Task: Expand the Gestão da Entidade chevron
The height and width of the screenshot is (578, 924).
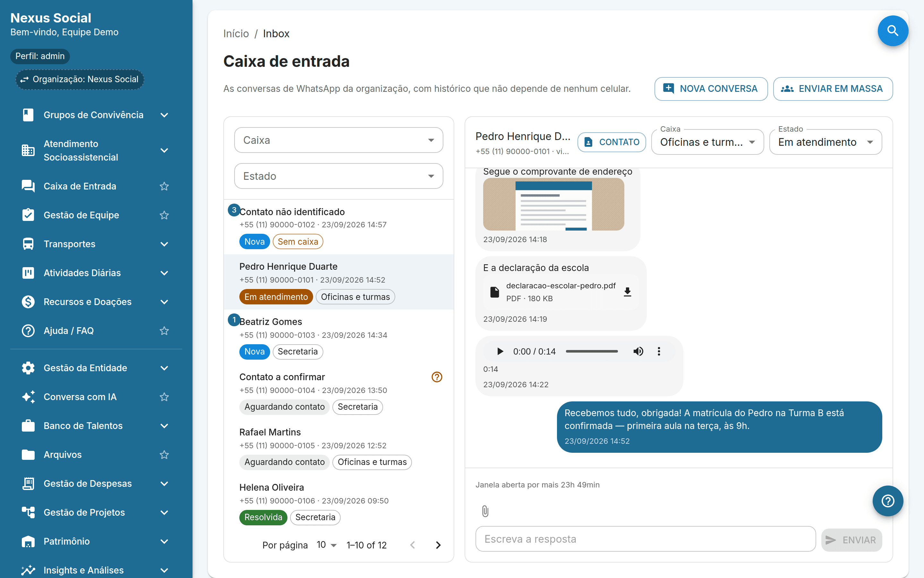Action: click(164, 368)
